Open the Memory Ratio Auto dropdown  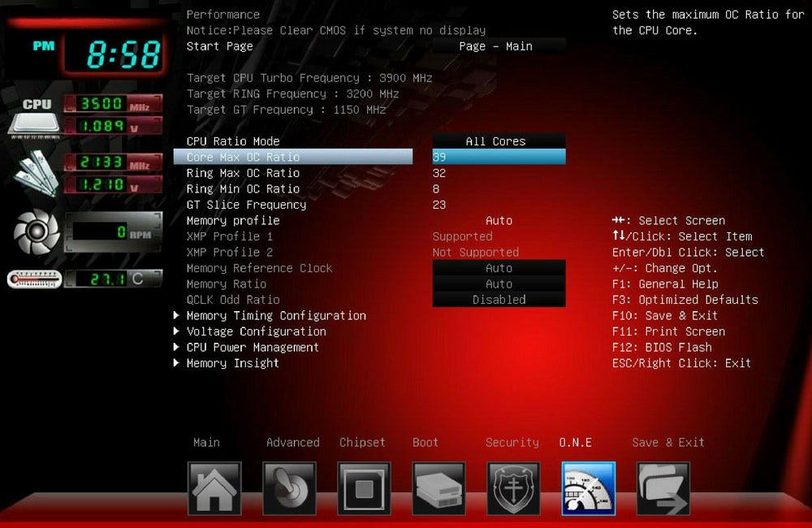[x=499, y=284]
